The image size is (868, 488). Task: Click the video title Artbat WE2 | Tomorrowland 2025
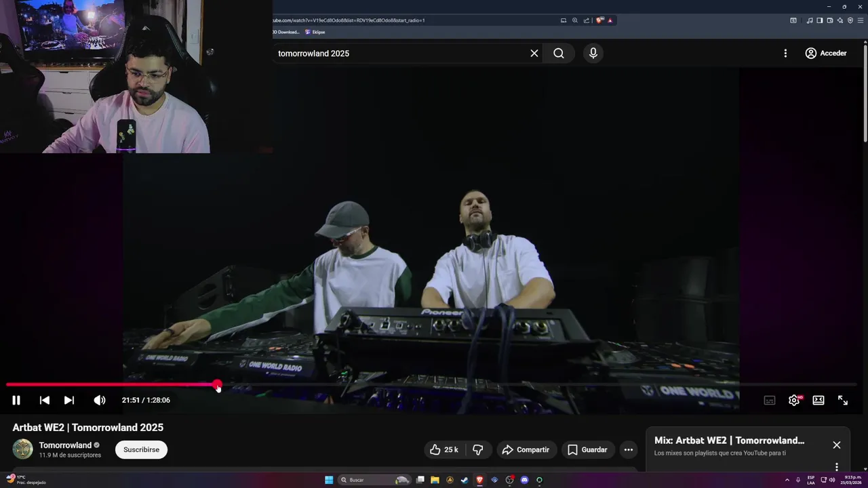(88, 428)
